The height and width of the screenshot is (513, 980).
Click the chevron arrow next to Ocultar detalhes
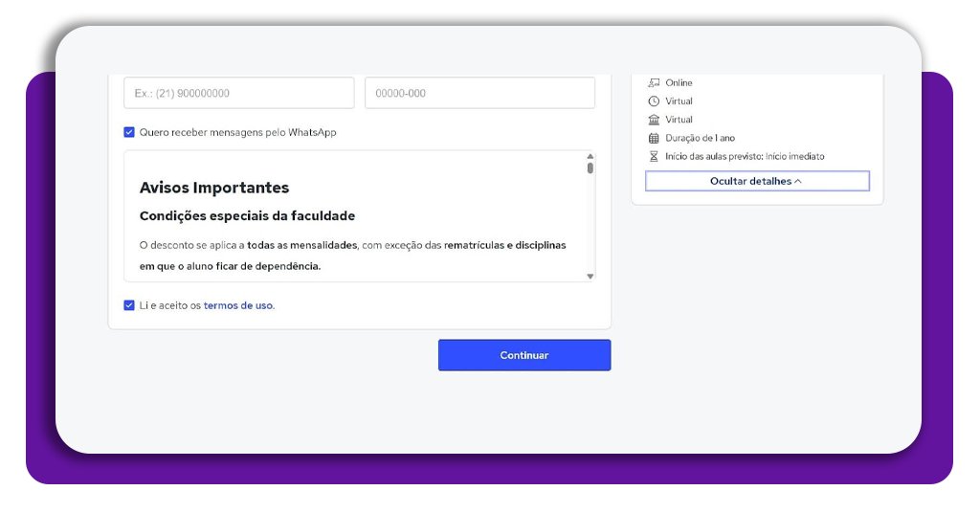[x=798, y=181]
